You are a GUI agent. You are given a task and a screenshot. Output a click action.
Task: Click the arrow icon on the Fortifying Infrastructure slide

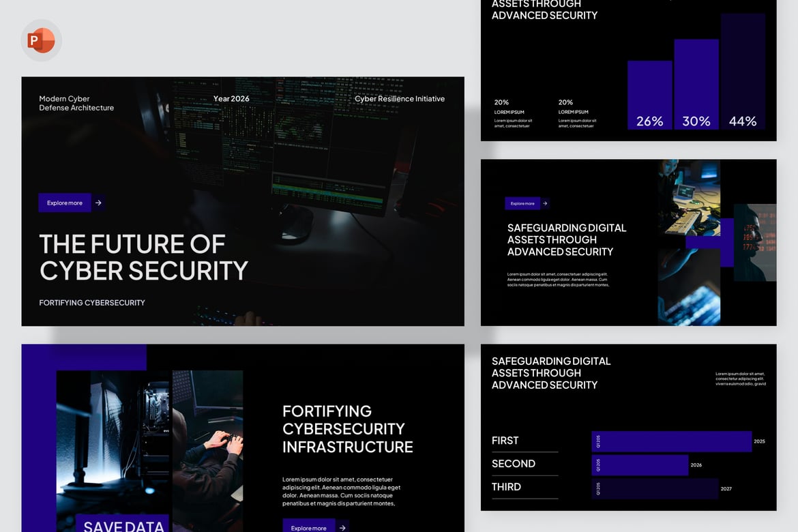click(x=342, y=527)
